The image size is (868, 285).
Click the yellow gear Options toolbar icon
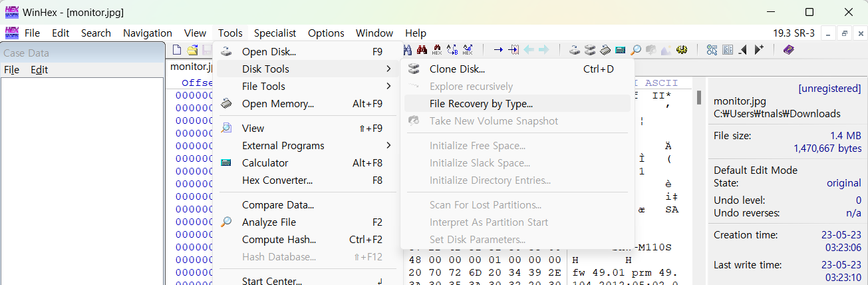[x=681, y=50]
